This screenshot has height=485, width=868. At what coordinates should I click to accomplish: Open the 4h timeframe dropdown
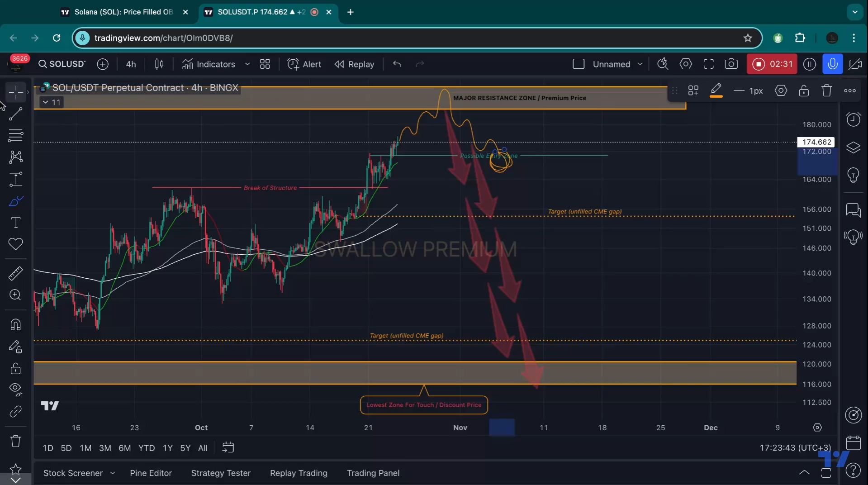(131, 64)
